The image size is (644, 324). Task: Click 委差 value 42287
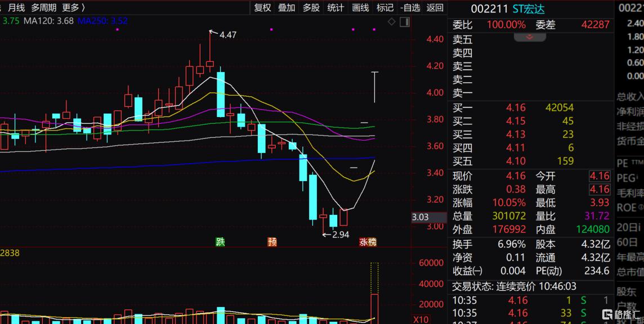click(x=595, y=25)
